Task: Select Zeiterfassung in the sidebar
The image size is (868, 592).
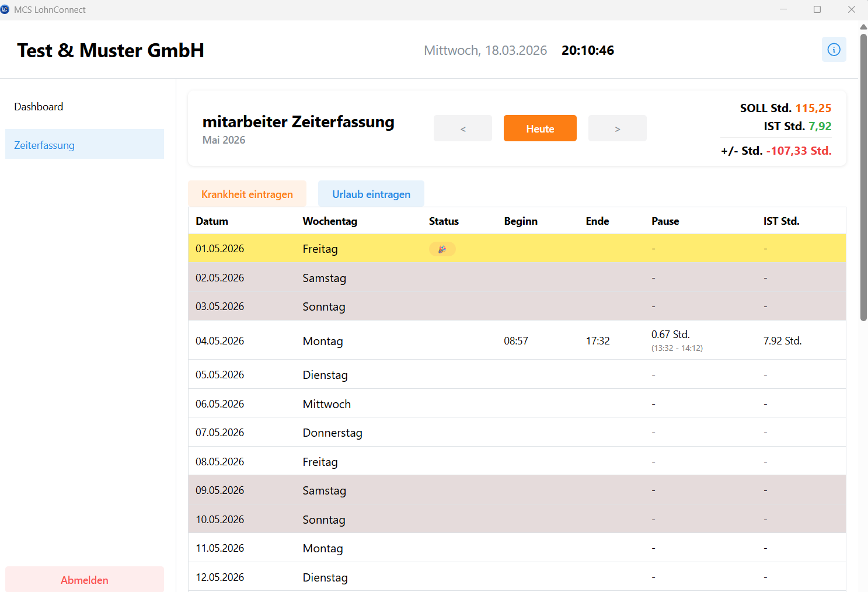Action: pyautogui.click(x=44, y=145)
